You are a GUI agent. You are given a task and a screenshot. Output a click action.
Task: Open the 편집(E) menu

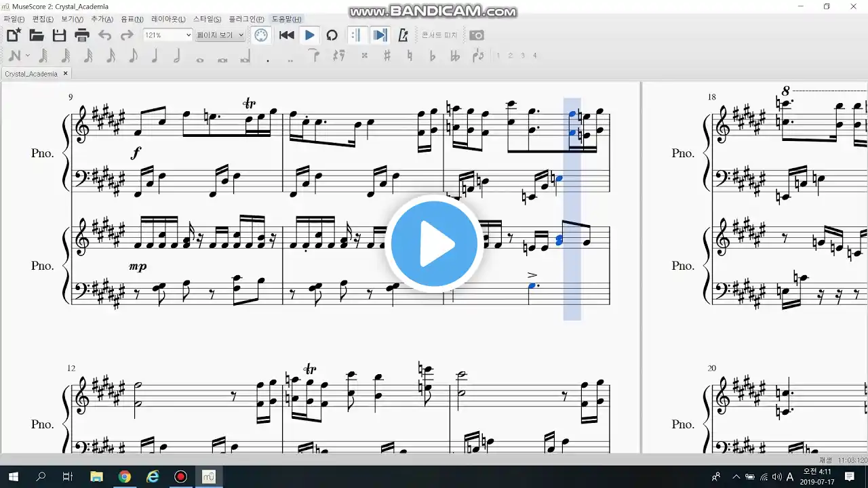pyautogui.click(x=42, y=19)
